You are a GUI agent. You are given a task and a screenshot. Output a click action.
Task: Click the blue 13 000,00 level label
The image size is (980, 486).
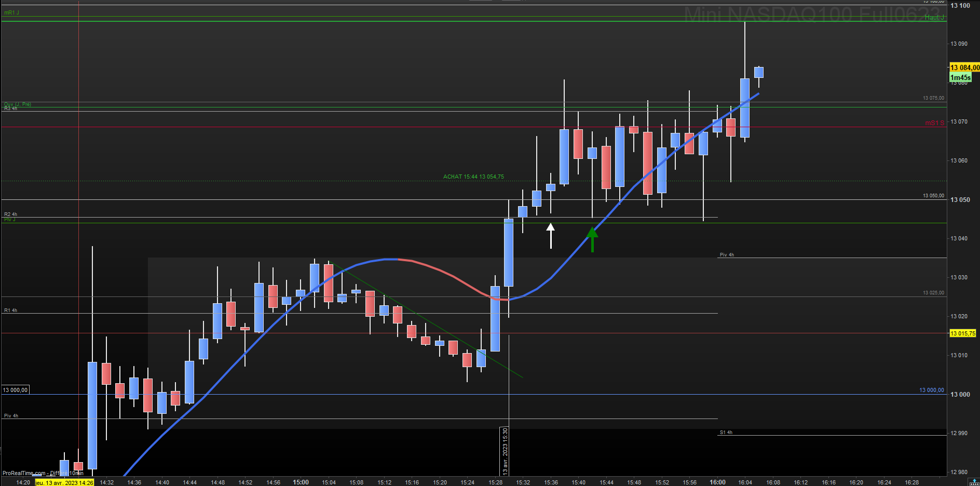932,390
